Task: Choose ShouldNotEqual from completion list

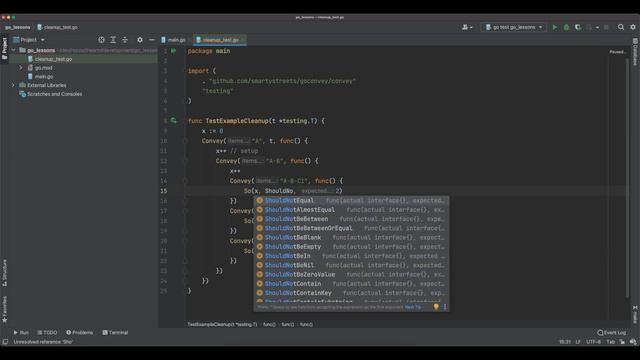Action: coord(351,200)
